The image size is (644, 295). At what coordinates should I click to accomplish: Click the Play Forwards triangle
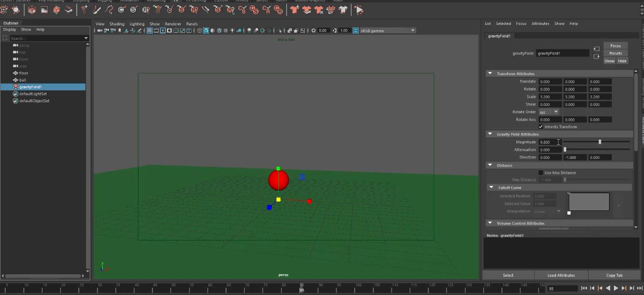coord(616,288)
